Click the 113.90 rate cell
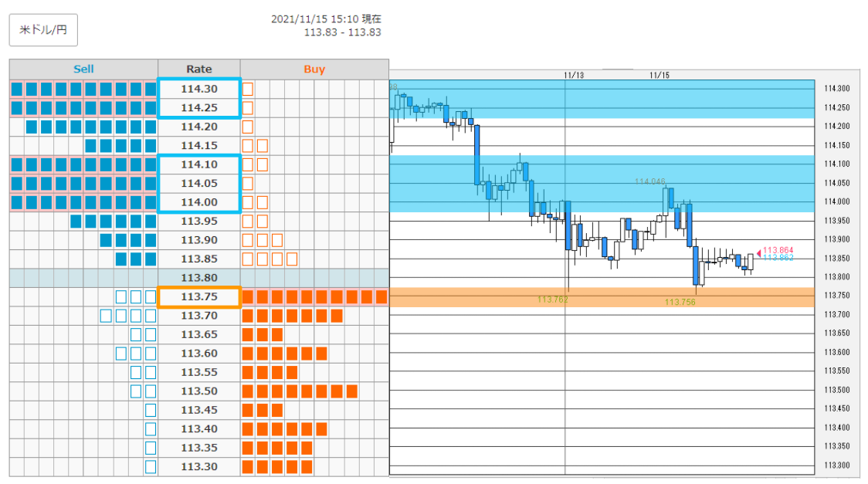The width and height of the screenshot is (868, 484). pos(199,240)
